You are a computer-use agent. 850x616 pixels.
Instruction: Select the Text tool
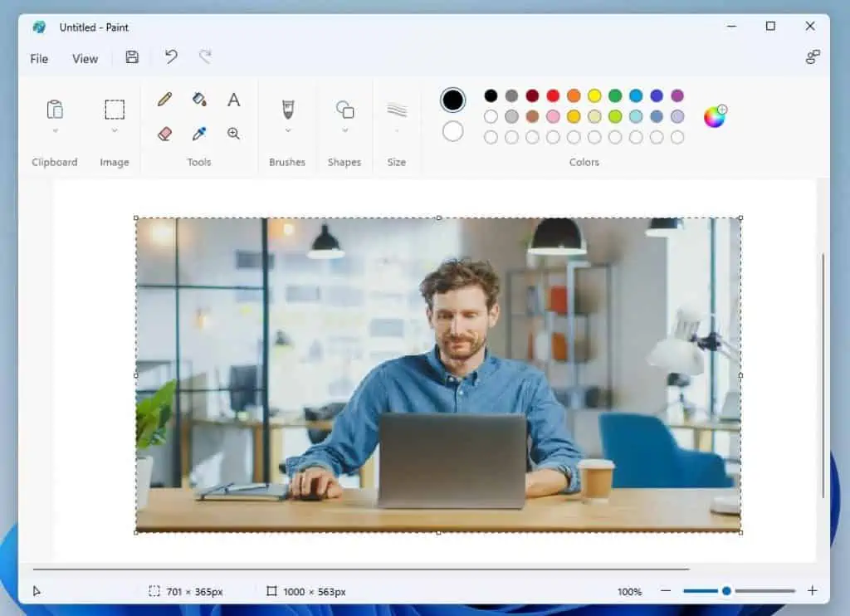point(234,100)
